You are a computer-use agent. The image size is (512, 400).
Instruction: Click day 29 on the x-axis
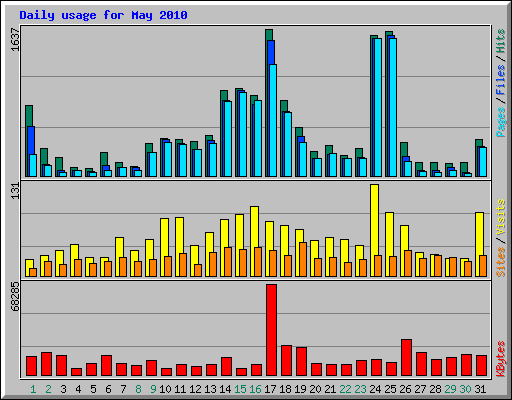click(450, 389)
